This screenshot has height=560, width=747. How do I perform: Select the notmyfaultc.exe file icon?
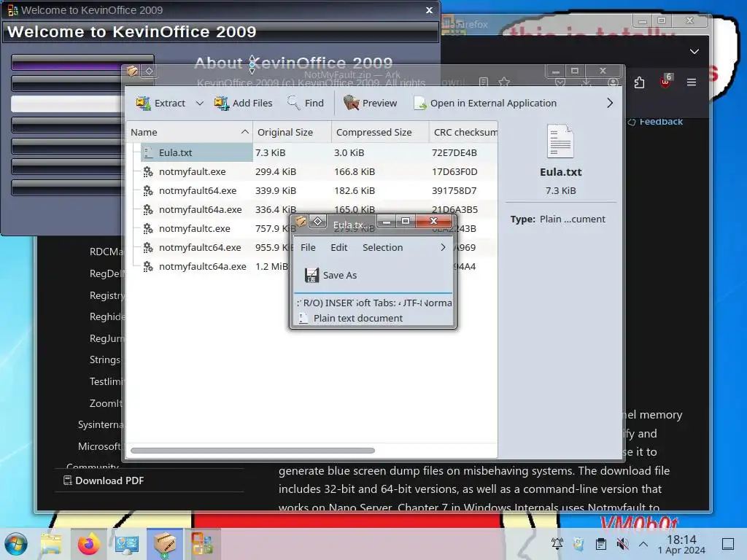148,228
